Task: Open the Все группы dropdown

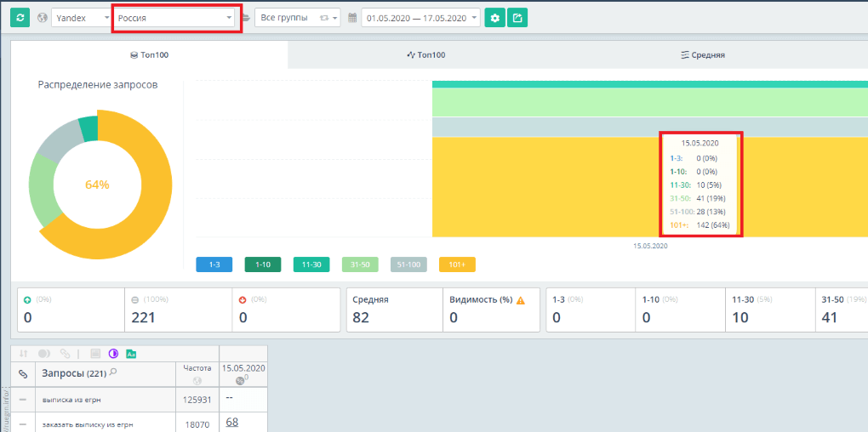Action: pyautogui.click(x=297, y=18)
